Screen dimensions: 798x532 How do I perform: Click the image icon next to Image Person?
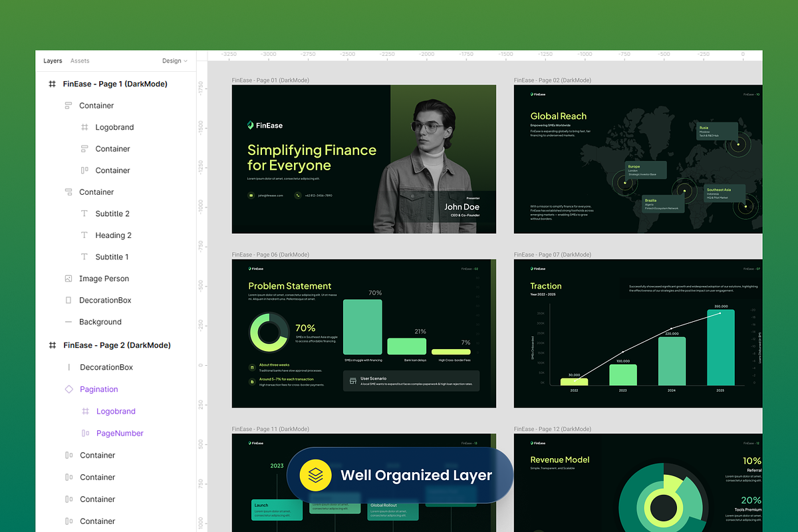pos(68,279)
